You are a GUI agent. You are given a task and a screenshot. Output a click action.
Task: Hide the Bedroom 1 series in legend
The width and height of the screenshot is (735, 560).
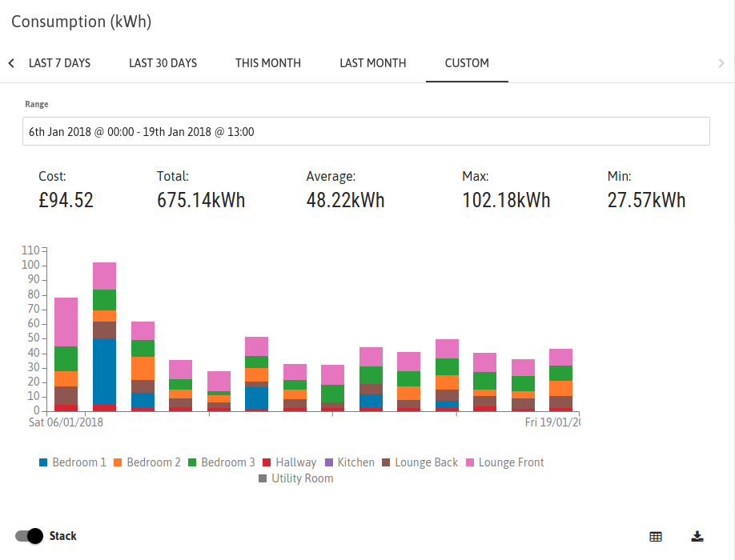pyautogui.click(x=73, y=462)
